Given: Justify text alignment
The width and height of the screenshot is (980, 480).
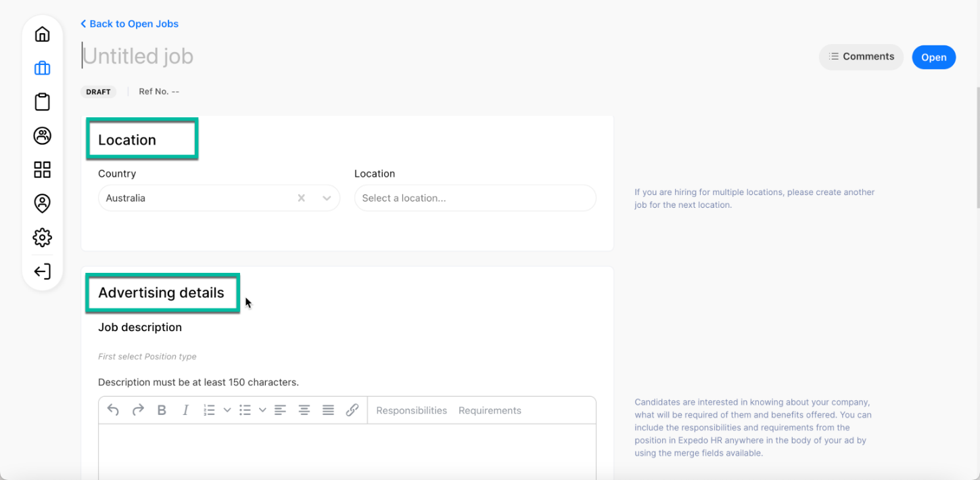Looking at the screenshot, I should [328, 410].
